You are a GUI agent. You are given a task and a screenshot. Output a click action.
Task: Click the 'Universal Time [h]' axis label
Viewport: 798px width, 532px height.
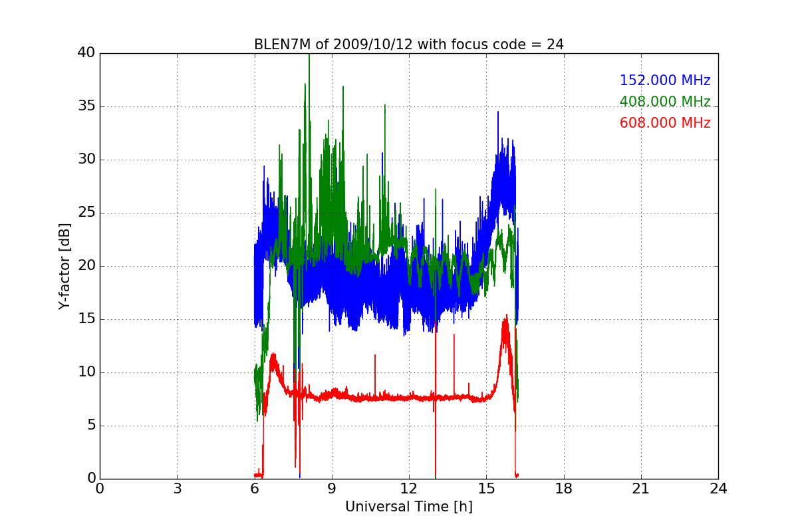[x=409, y=507]
